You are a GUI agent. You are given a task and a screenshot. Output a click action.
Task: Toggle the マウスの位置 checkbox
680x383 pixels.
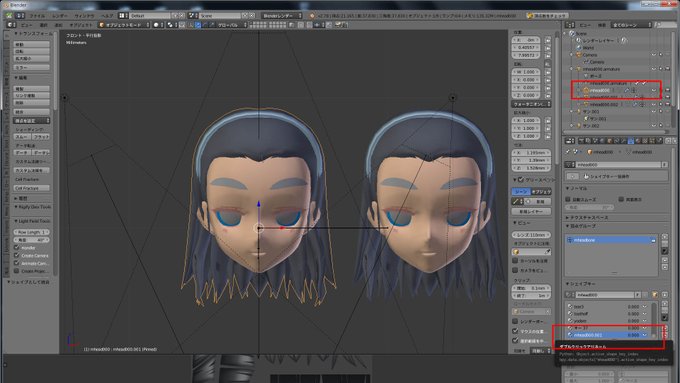515,331
